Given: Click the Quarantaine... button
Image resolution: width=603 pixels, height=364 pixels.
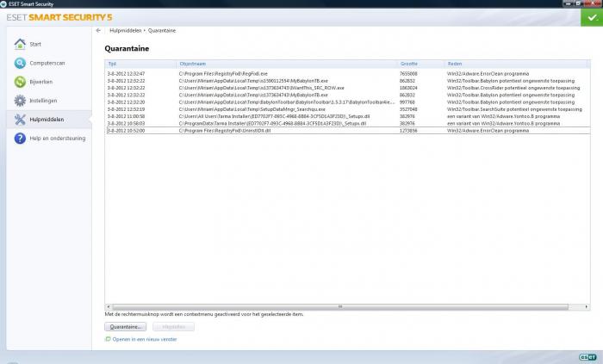Looking at the screenshot, I should click(126, 327).
